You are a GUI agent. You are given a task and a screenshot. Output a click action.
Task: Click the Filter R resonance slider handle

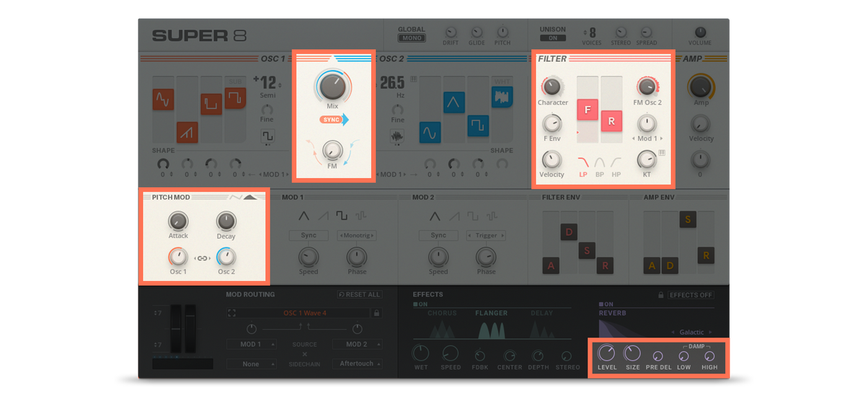[x=611, y=121]
